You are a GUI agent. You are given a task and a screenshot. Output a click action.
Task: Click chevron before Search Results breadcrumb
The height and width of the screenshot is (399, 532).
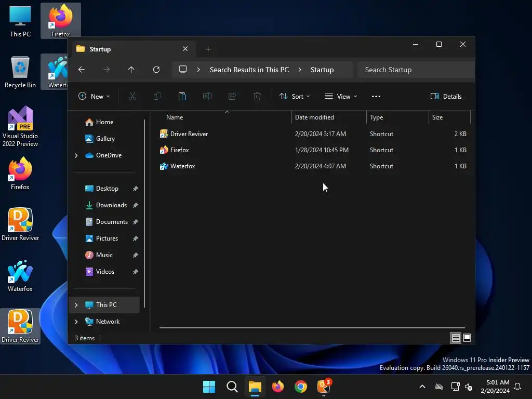point(198,70)
